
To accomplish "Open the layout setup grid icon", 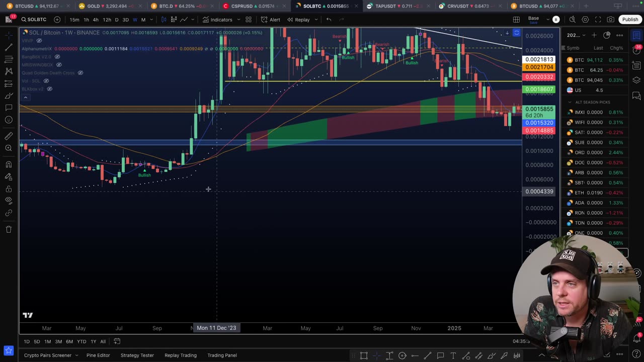I will (516, 20).
